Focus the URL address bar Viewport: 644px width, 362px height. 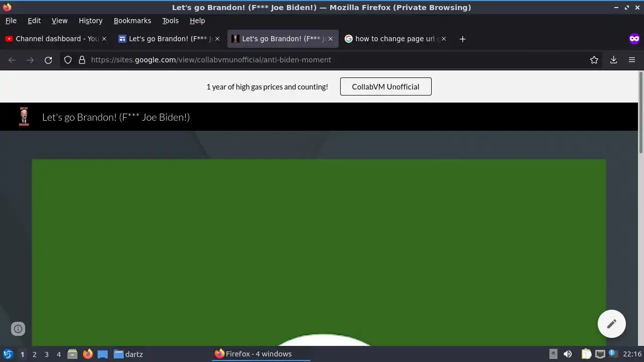click(332, 60)
